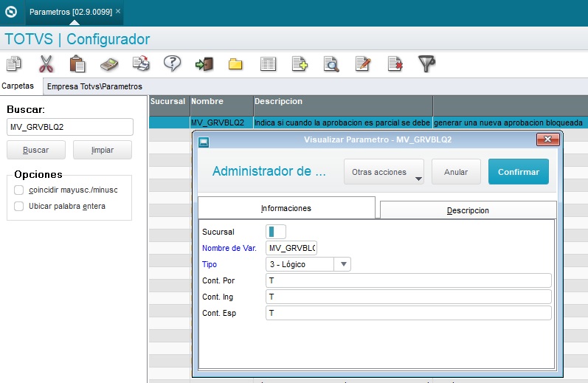Select the MV_GRVBLQ2 table cell
Image resolution: width=588 pixels, height=383 pixels.
pos(221,123)
